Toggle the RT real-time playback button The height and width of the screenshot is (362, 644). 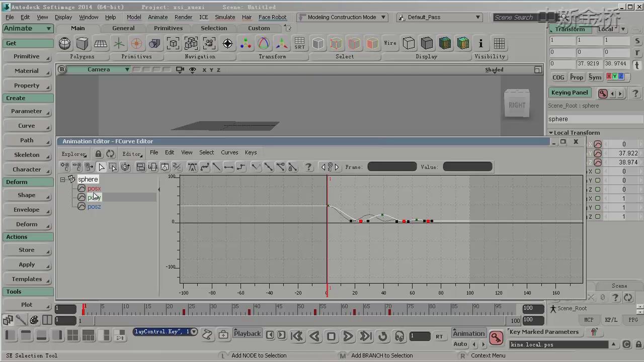tap(439, 336)
